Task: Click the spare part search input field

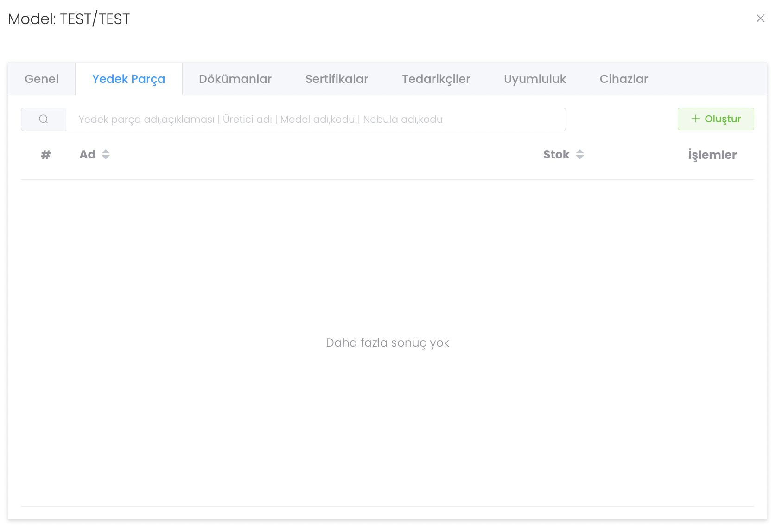Action: [x=315, y=119]
